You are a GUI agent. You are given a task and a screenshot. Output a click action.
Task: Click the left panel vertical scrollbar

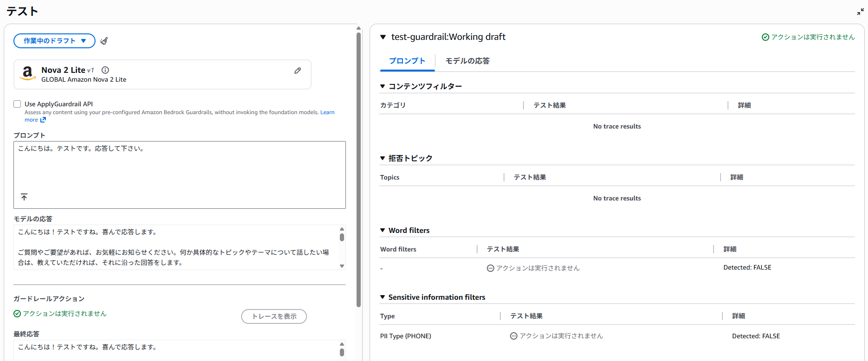[358, 169]
